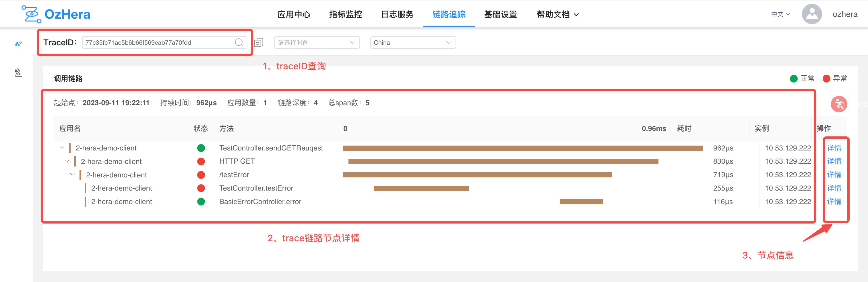This screenshot has height=282, width=868.
Task: Select the 链路追踪 tab
Action: point(449,14)
